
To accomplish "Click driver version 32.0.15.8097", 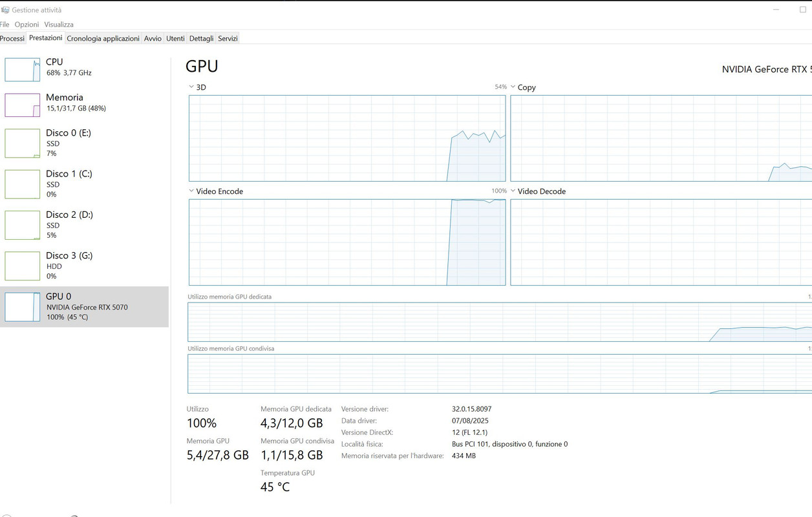I will click(x=472, y=409).
